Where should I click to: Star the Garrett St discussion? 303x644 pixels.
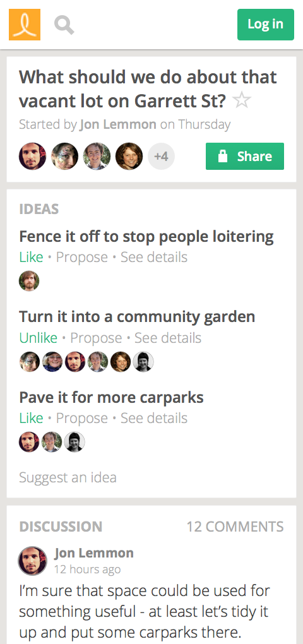242,100
